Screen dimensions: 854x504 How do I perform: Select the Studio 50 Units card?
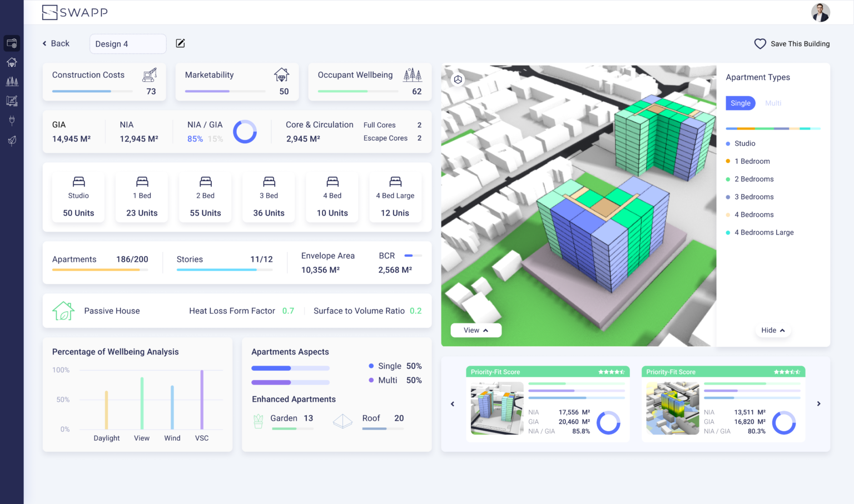pos(78,198)
